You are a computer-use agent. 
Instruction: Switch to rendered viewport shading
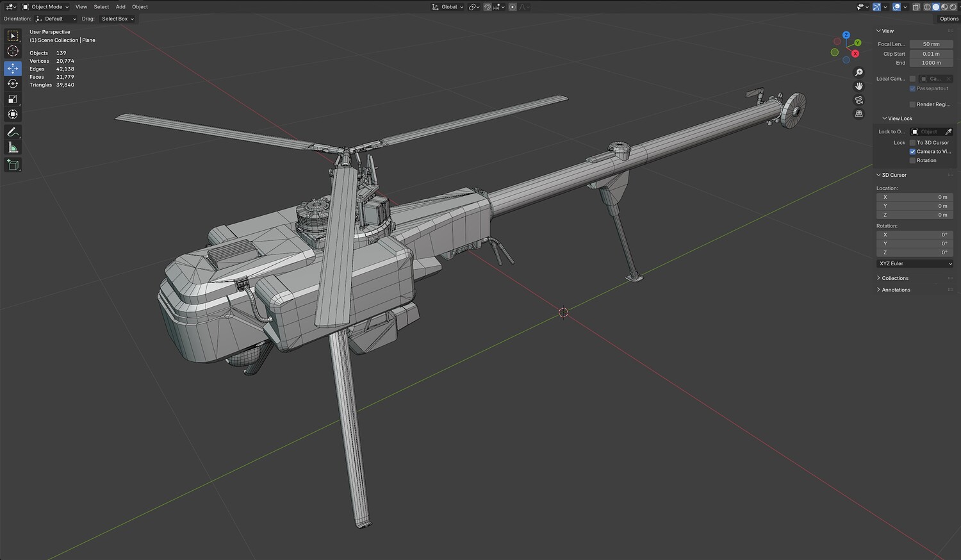[x=952, y=7]
